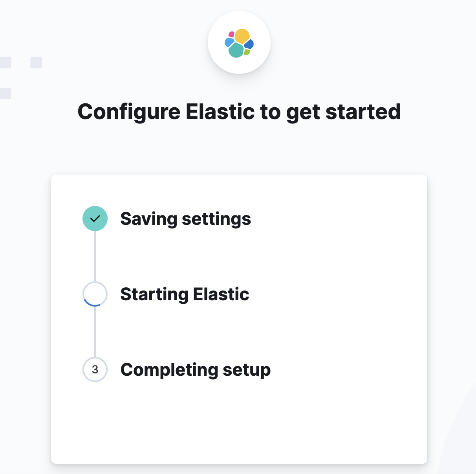Select the Starting Elastic step title
The height and width of the screenshot is (474, 476).
[x=185, y=294]
